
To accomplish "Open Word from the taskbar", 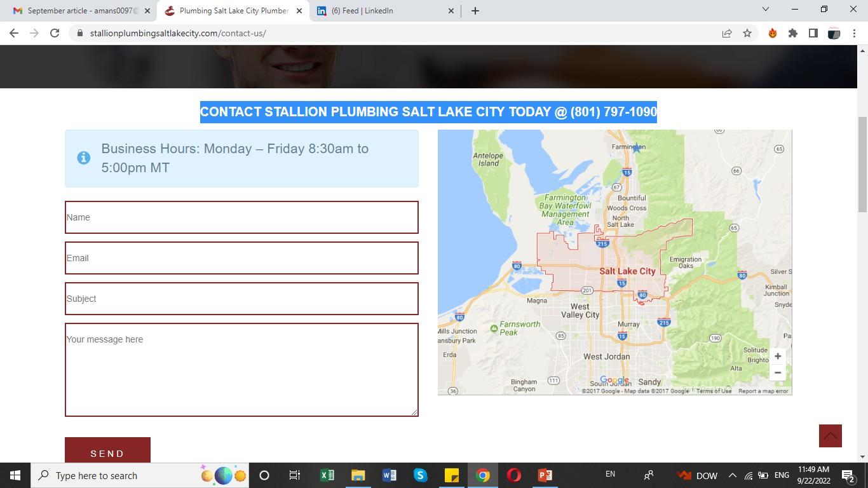I will pyautogui.click(x=389, y=475).
